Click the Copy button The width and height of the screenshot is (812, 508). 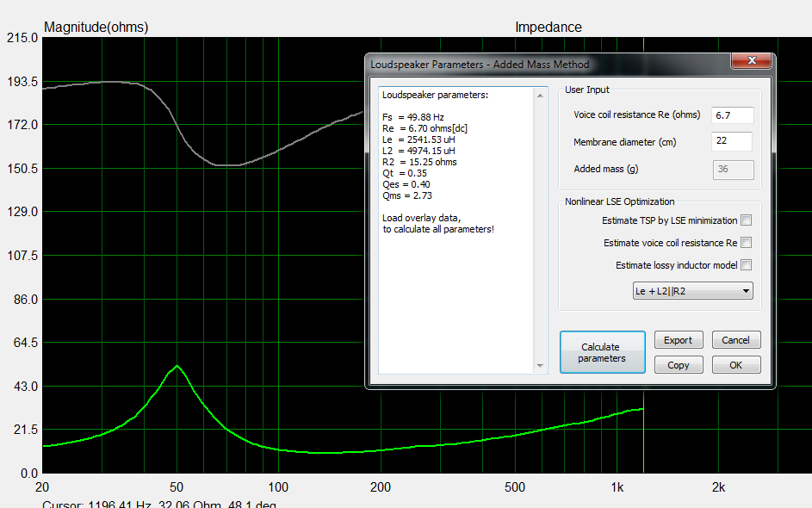(679, 364)
